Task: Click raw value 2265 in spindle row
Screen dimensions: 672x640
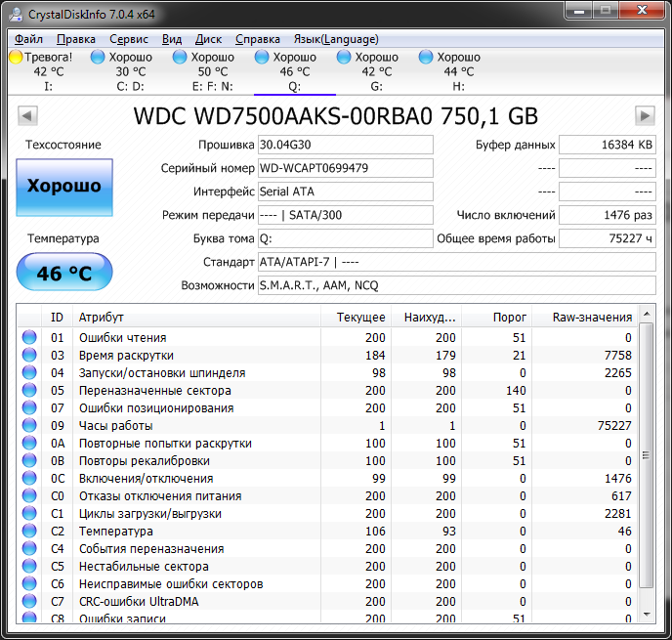Action: pyautogui.click(x=617, y=373)
